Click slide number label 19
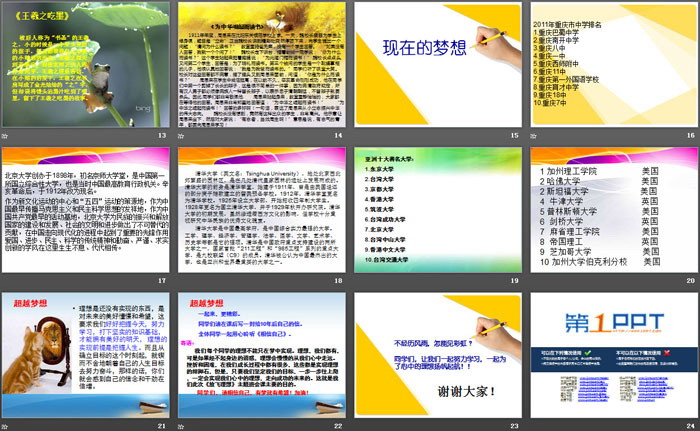Screen dimensions: 700x431 point(514,280)
